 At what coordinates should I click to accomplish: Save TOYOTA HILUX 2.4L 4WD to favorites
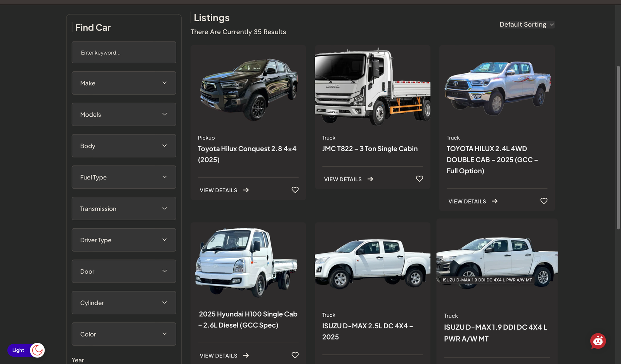coord(544,201)
